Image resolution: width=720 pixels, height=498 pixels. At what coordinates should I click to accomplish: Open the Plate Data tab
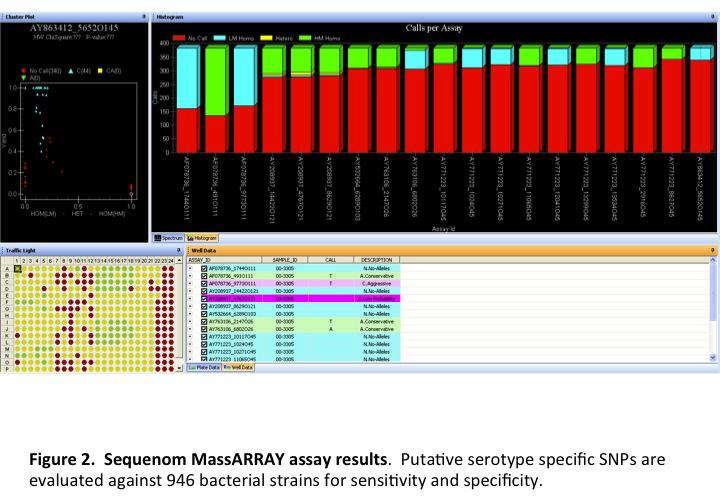(205, 367)
